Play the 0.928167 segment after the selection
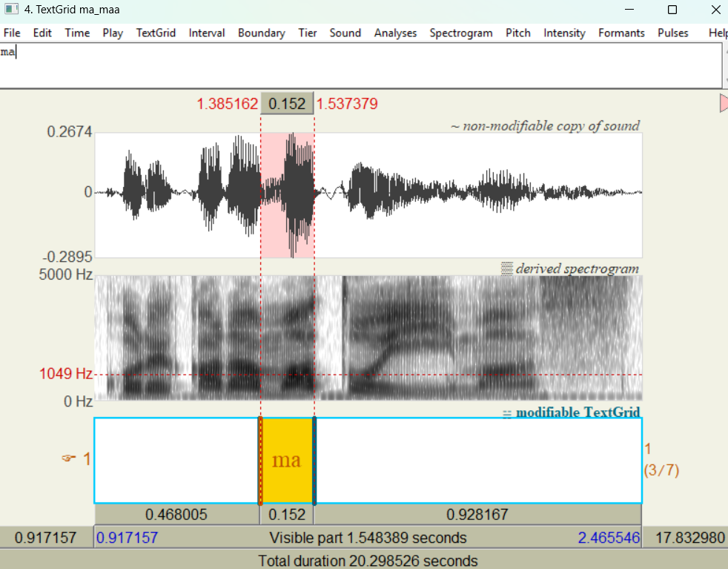The width and height of the screenshot is (728, 569). pyautogui.click(x=477, y=515)
